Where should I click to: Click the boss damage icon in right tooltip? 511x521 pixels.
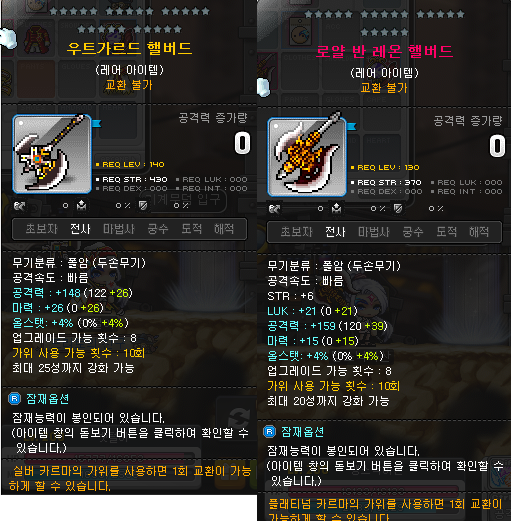(336, 208)
